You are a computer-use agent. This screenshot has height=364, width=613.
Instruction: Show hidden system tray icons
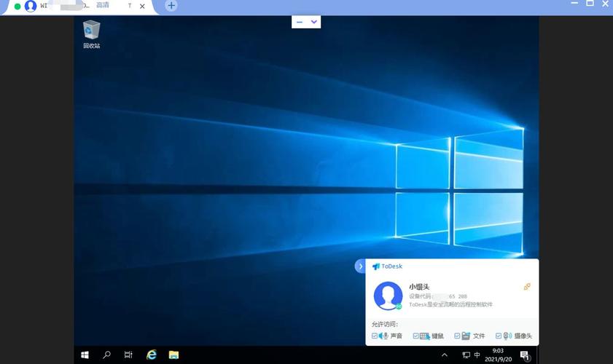tap(445, 355)
